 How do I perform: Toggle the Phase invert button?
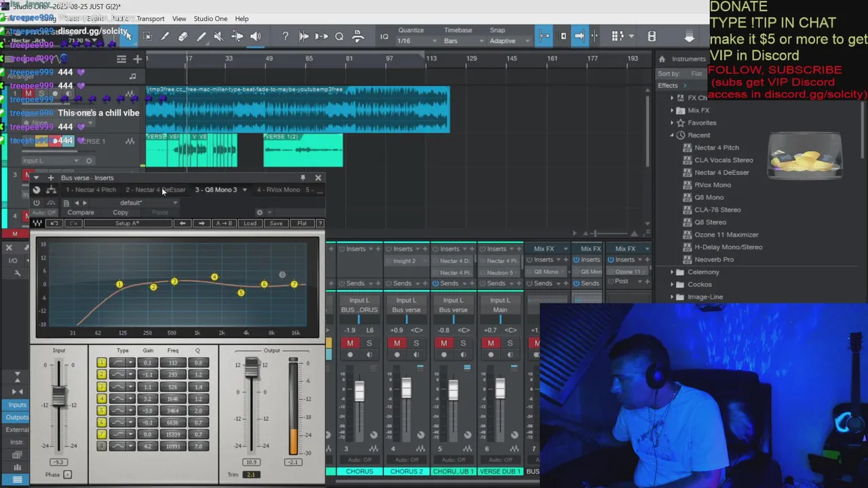pos(67,474)
